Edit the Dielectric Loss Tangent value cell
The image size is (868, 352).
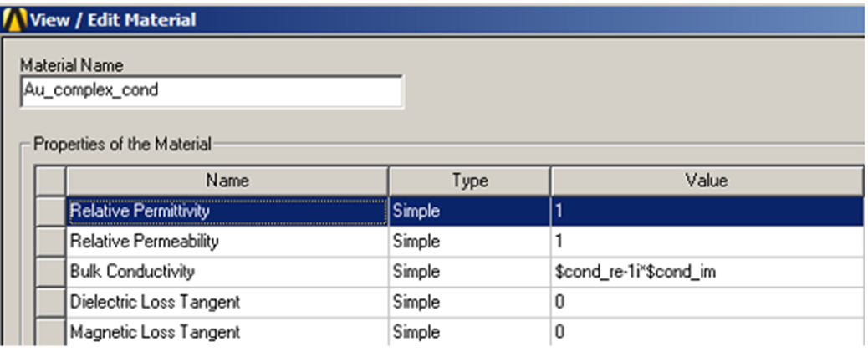707,302
